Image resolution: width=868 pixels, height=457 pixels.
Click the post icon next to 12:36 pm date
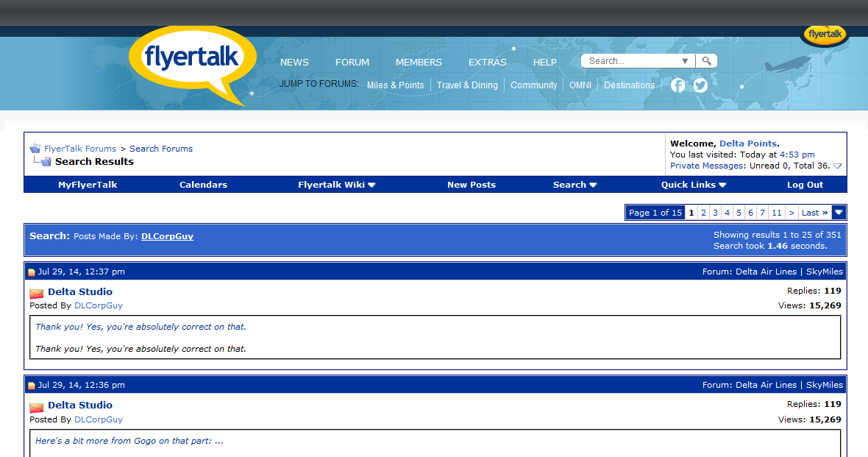(32, 386)
